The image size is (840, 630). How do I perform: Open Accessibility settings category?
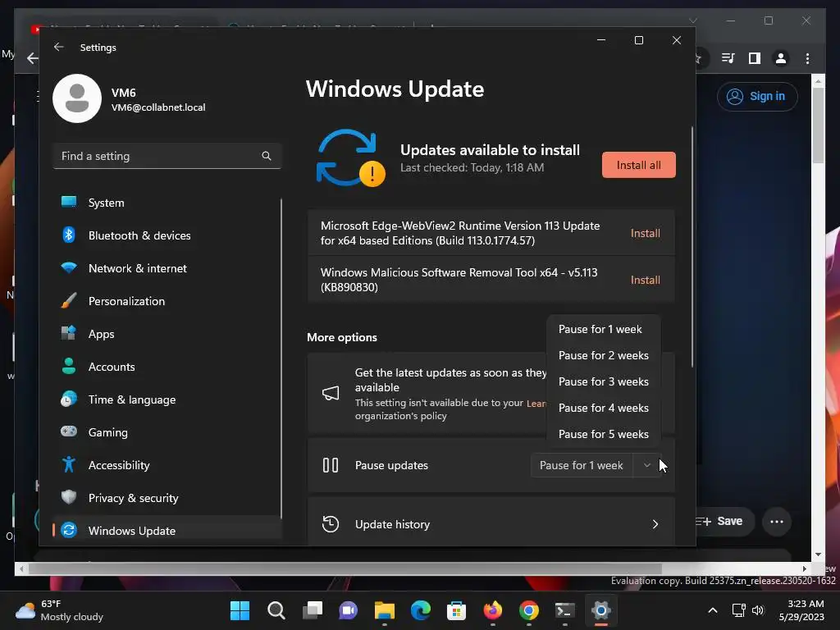(167, 465)
